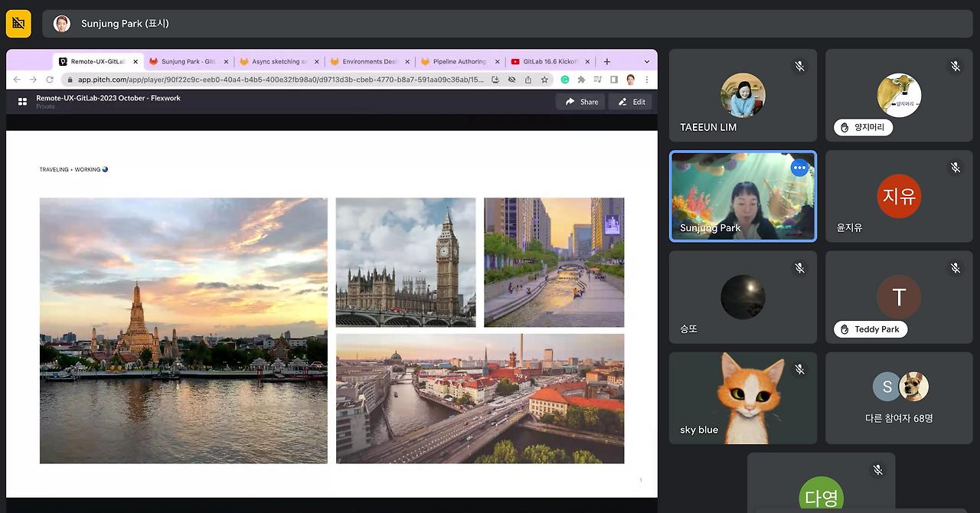Viewport: 980px width, 513px height.
Task: Open the 다른 참여자 68명 participants tile
Action: [899, 398]
